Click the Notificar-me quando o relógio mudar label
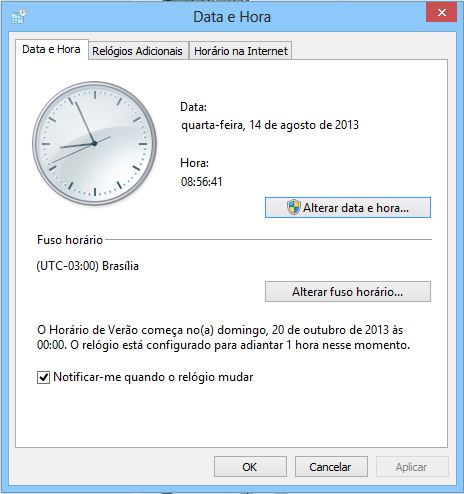 pos(153,377)
